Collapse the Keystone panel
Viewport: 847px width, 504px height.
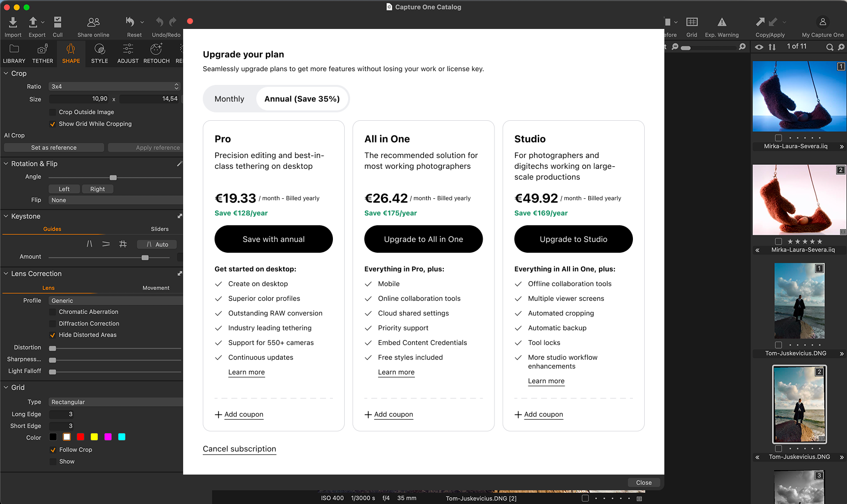pos(6,216)
